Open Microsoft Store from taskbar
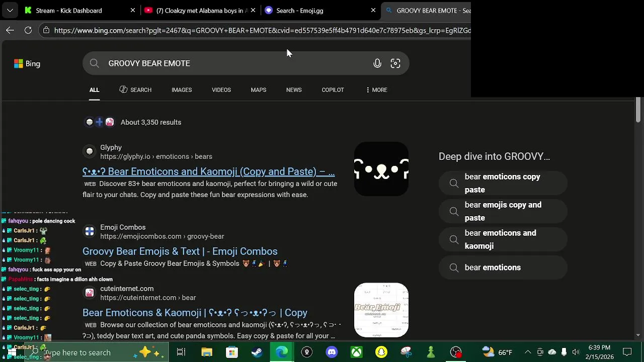644x362 pixels. pyautogui.click(x=231, y=352)
